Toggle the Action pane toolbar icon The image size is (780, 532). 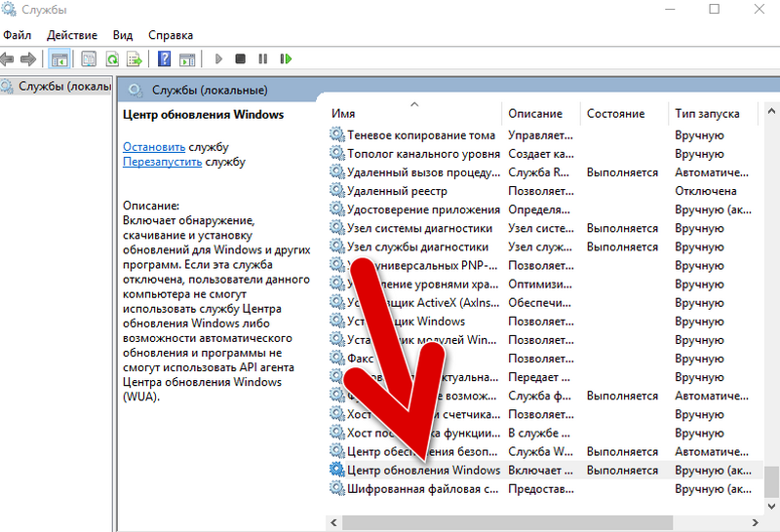pos(187,59)
